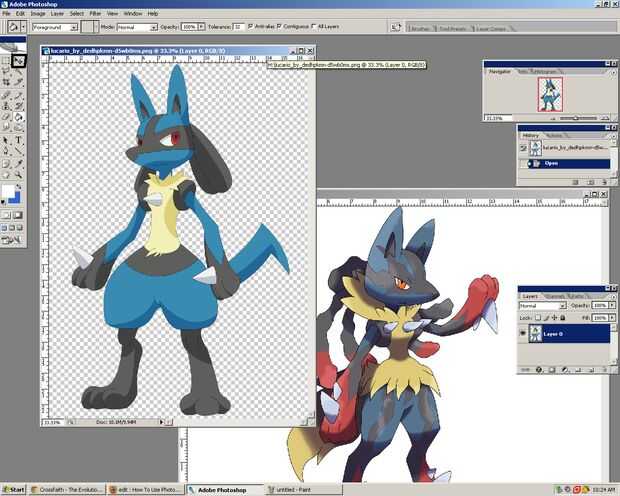Screen dimensions: 620x496
Task: Open the Window menu
Action: 133,13
